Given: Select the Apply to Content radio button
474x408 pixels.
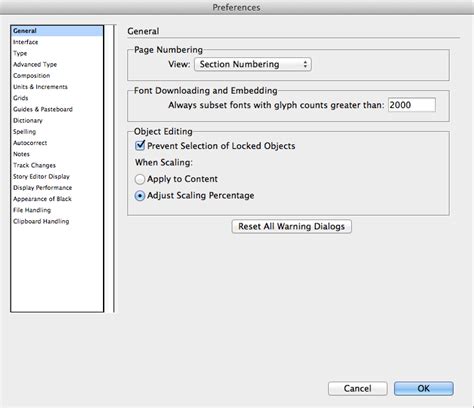Looking at the screenshot, I should coord(140,179).
